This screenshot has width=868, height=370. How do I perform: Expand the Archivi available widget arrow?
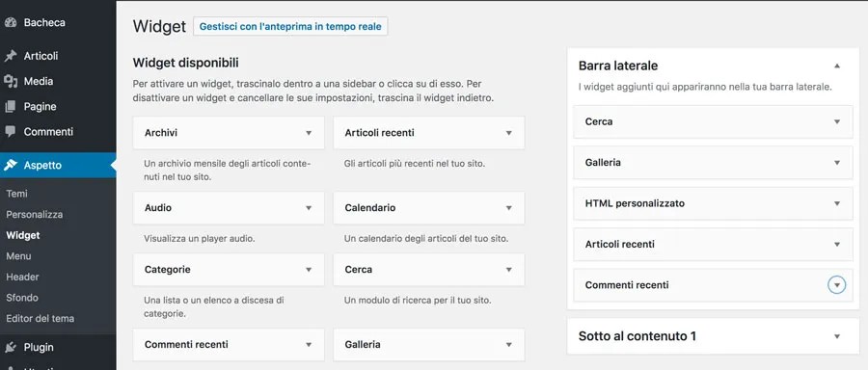pyautogui.click(x=309, y=133)
